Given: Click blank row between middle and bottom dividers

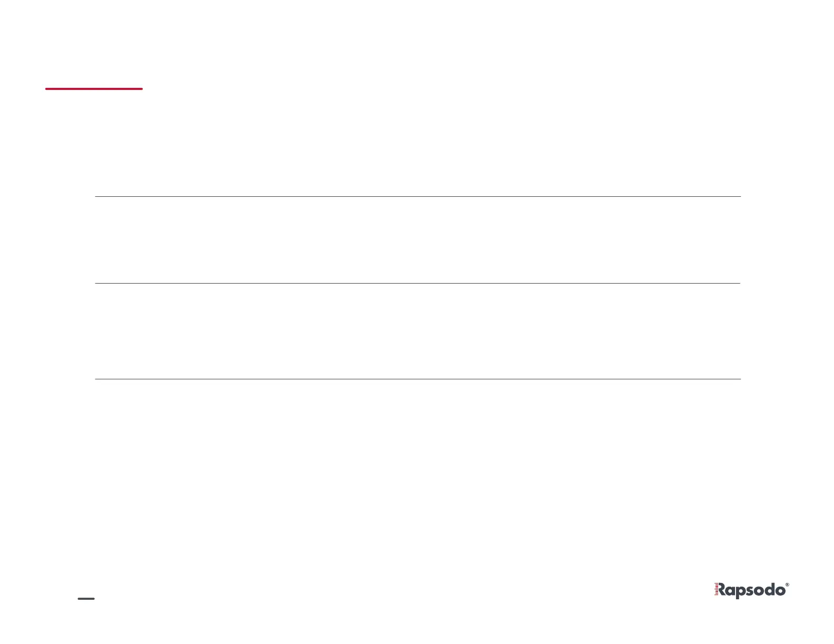Looking at the screenshot, I should [x=418, y=331].
